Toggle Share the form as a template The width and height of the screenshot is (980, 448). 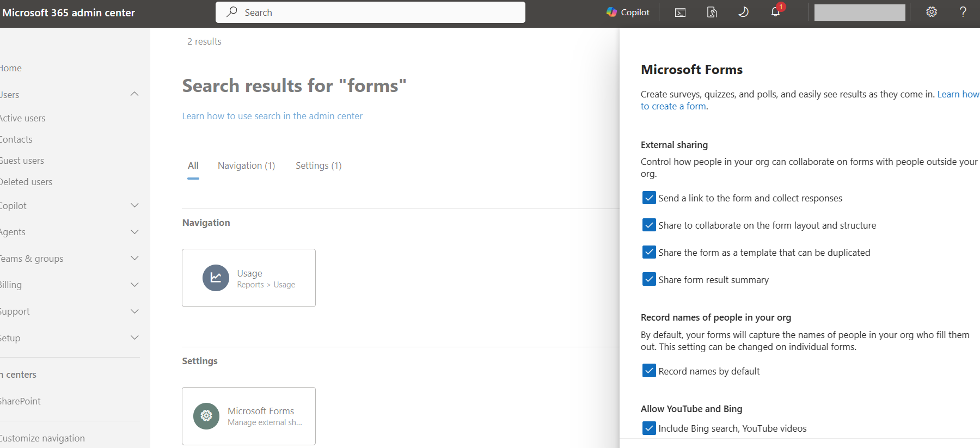coord(649,252)
